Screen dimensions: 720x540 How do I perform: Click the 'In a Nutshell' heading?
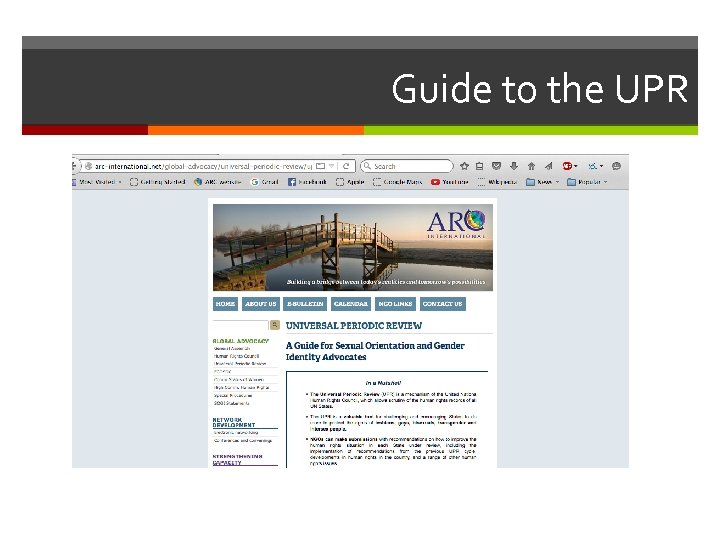(x=383, y=382)
